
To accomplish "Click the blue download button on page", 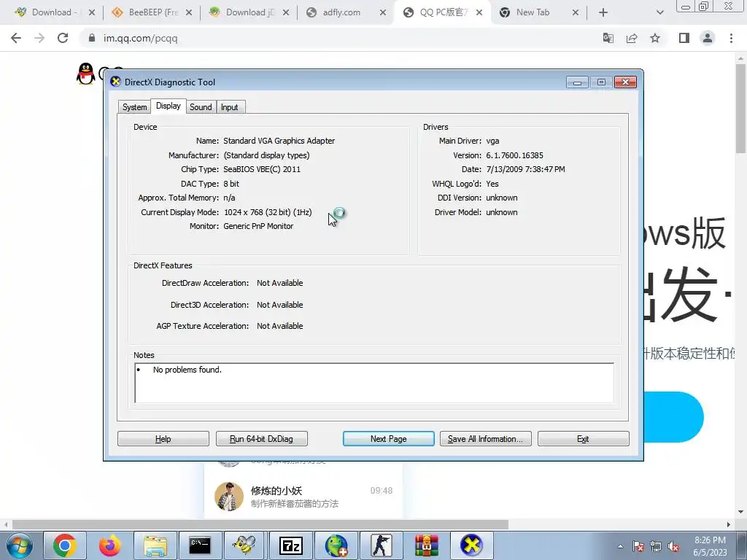I will coord(673,416).
